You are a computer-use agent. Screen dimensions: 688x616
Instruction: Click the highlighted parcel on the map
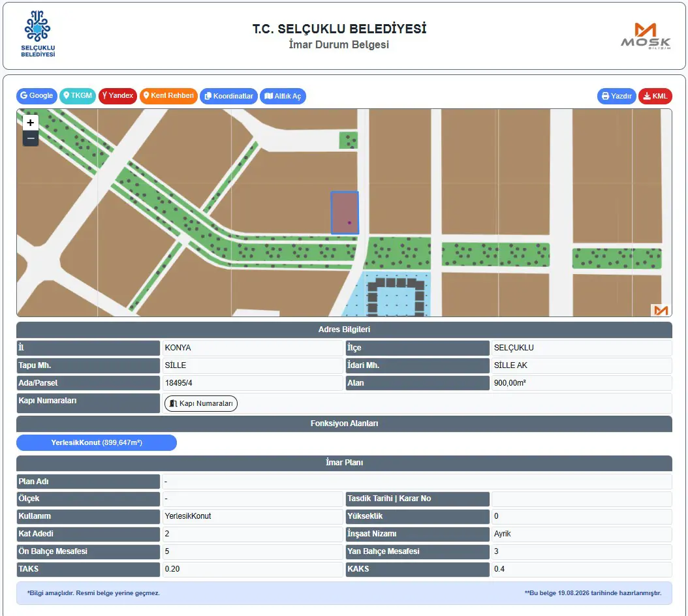345,212
